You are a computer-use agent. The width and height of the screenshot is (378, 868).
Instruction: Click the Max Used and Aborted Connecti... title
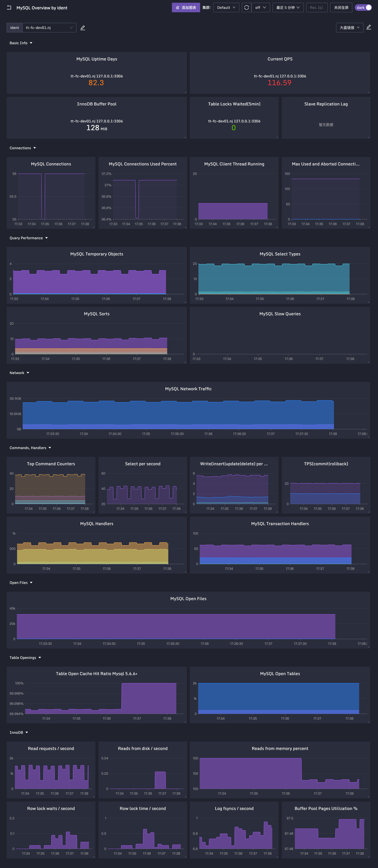pos(326,164)
